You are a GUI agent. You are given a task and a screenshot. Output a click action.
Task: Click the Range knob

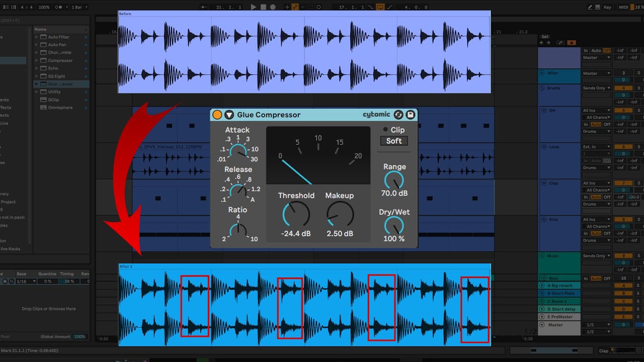click(x=394, y=179)
